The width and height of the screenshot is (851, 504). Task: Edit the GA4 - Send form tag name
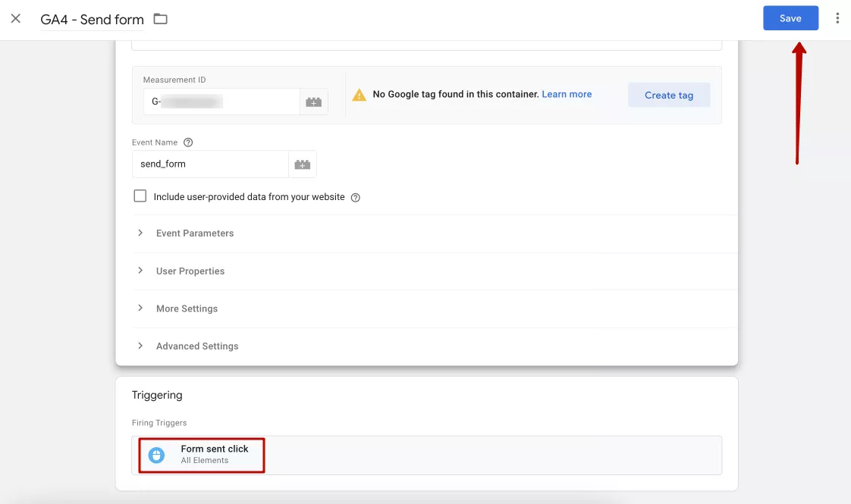click(92, 20)
